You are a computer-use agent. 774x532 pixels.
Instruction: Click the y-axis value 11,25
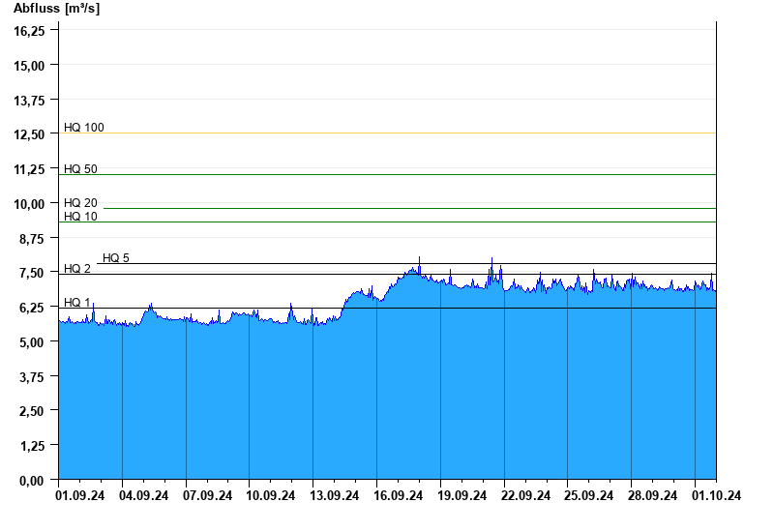[x=29, y=170]
